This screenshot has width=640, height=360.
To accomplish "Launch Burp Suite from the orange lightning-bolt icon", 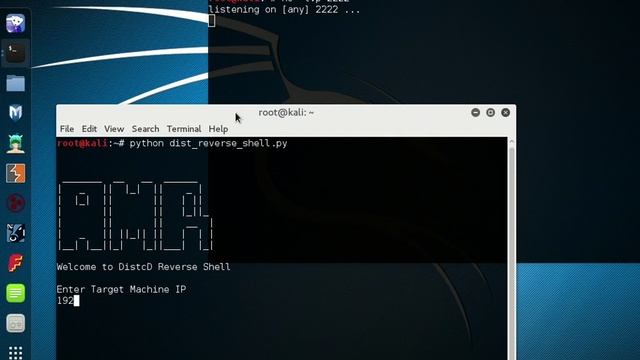I will 16,173.
